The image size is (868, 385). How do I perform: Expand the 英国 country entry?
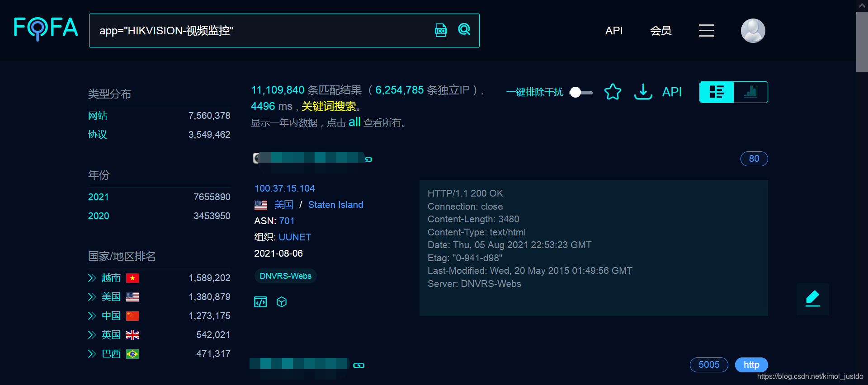92,335
